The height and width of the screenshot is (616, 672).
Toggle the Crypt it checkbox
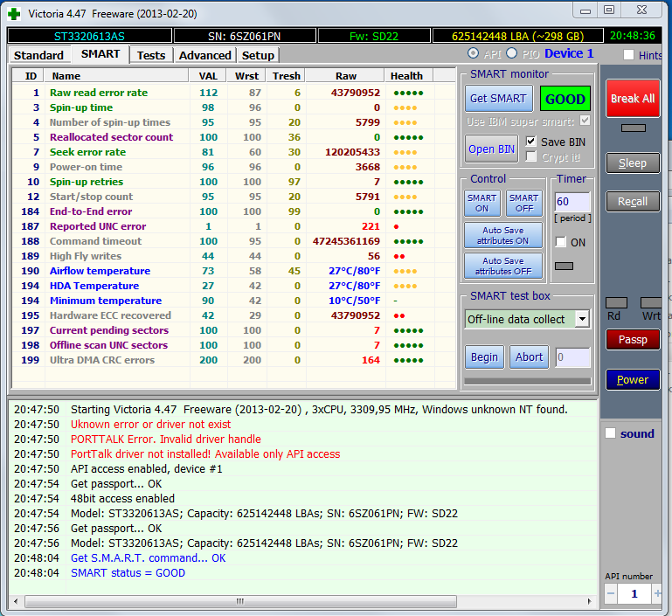tap(530, 156)
